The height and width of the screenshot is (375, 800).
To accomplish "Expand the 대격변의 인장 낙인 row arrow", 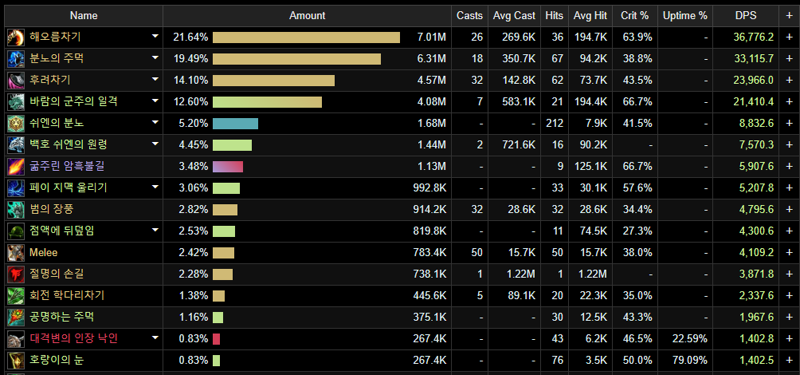I will 155,338.
